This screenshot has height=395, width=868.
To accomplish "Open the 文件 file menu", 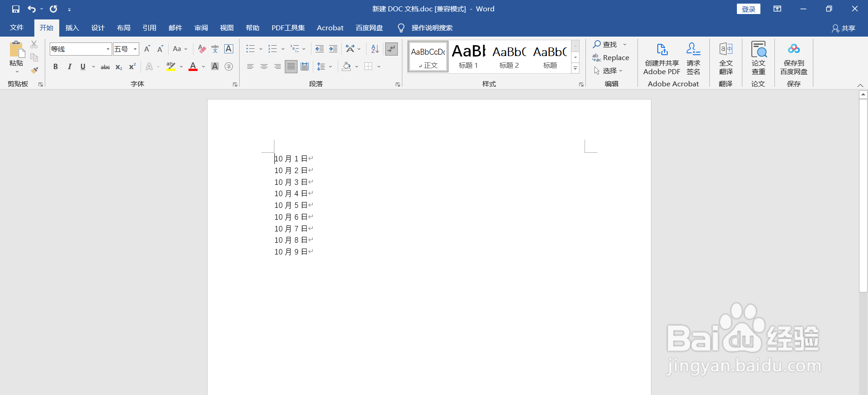I will click(17, 28).
